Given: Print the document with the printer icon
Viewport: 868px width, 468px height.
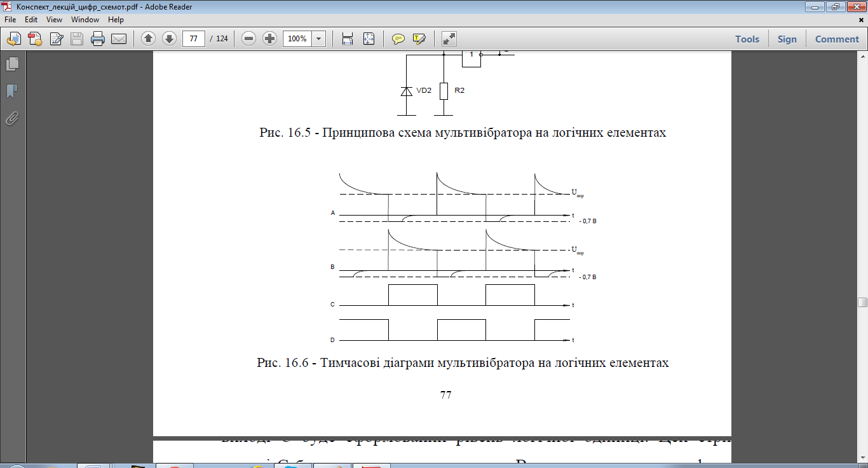Looking at the screenshot, I should tap(98, 39).
